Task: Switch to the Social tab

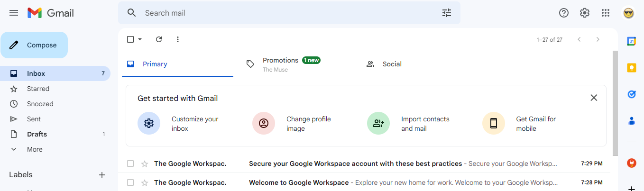Action: click(392, 64)
